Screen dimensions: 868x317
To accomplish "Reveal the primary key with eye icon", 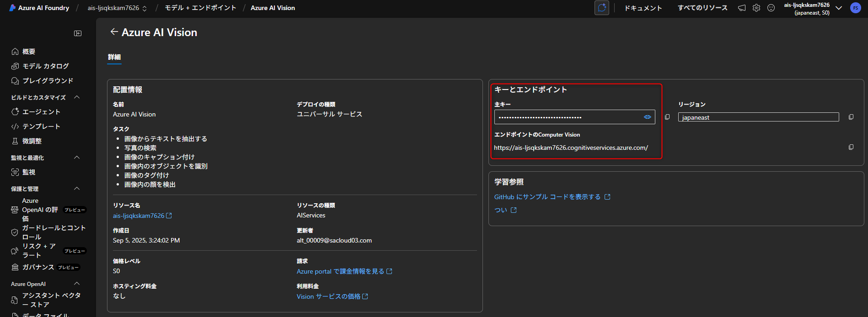I will [x=648, y=117].
